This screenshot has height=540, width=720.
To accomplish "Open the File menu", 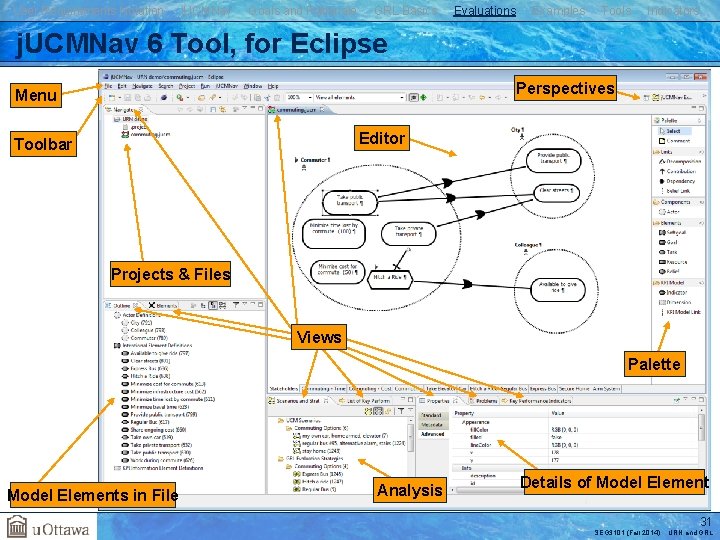I will [x=108, y=86].
